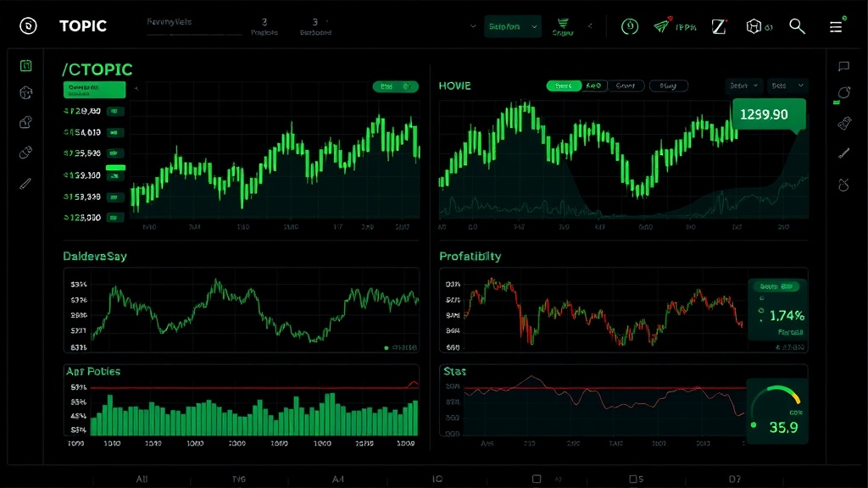The height and width of the screenshot is (488, 868).
Task: Click the DaldeveSay heading
Action: pos(95,256)
